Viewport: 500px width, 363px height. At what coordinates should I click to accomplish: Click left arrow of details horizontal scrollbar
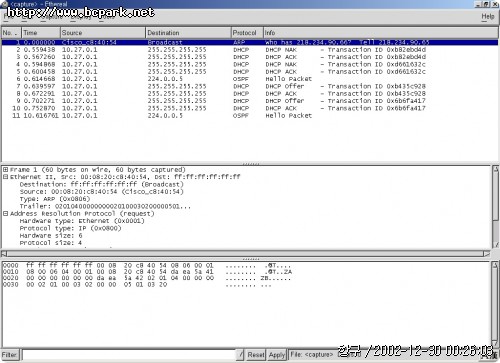pos(4,254)
